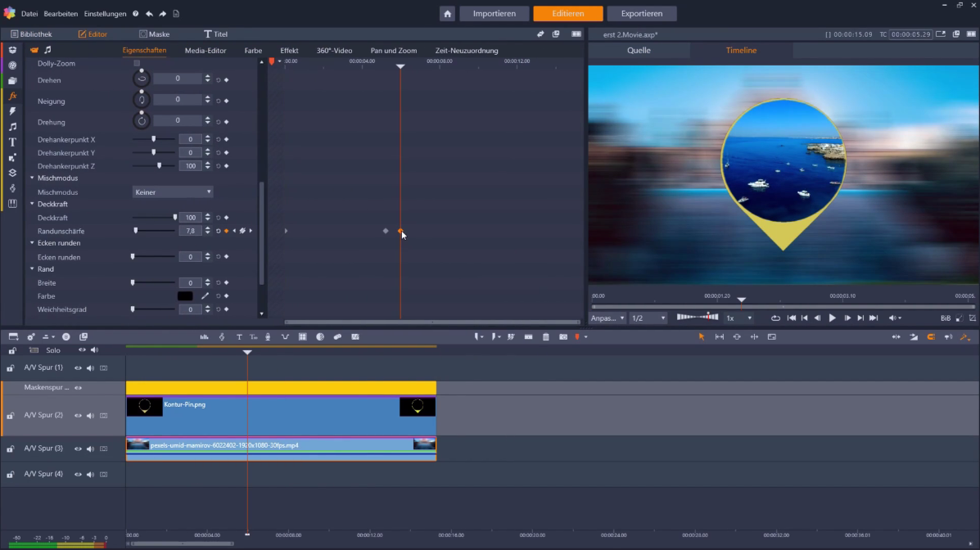Take a snapshot with the camera icon
This screenshot has height=550, width=980.
[562, 336]
